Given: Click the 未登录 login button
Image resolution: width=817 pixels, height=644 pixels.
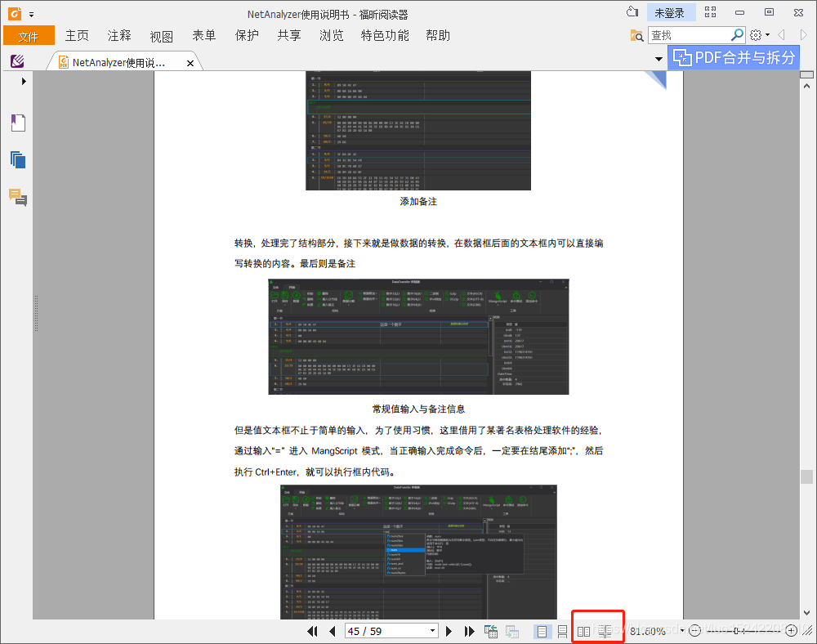Looking at the screenshot, I should pos(671,12).
